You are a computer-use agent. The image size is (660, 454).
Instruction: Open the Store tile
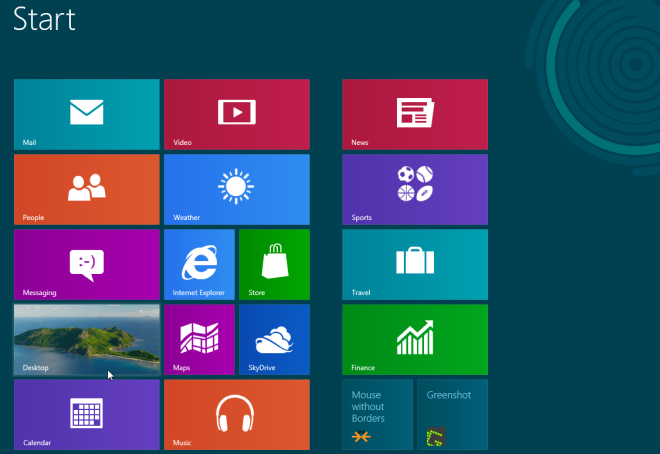point(274,264)
